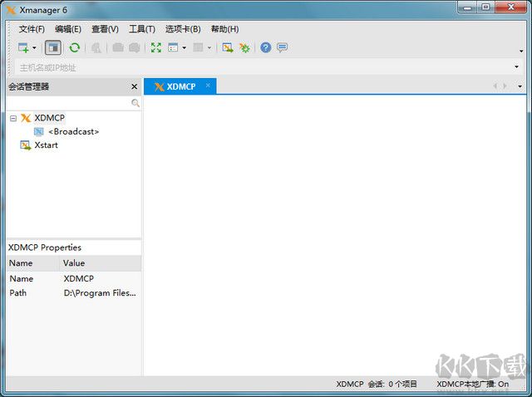Select Xstart in the session tree

tap(46, 145)
